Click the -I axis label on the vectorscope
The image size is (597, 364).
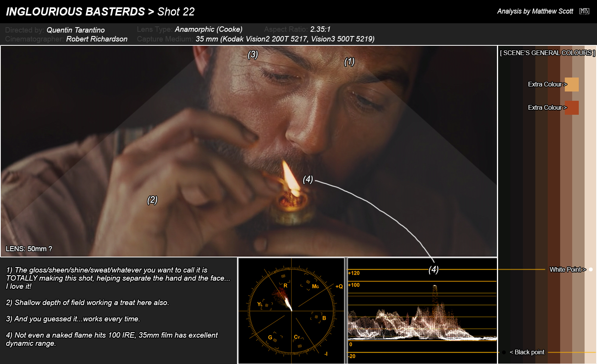325,354
